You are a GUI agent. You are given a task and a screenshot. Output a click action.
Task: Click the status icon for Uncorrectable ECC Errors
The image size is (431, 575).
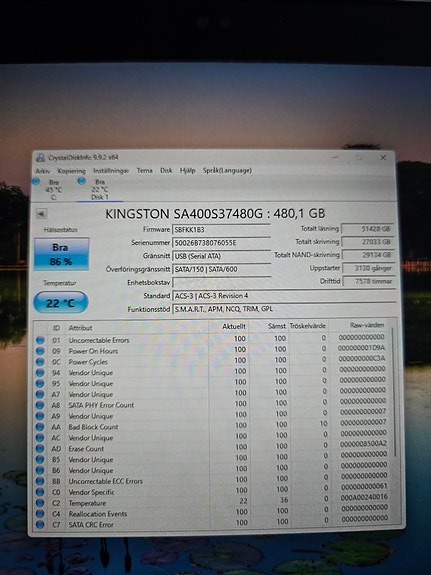40,481
